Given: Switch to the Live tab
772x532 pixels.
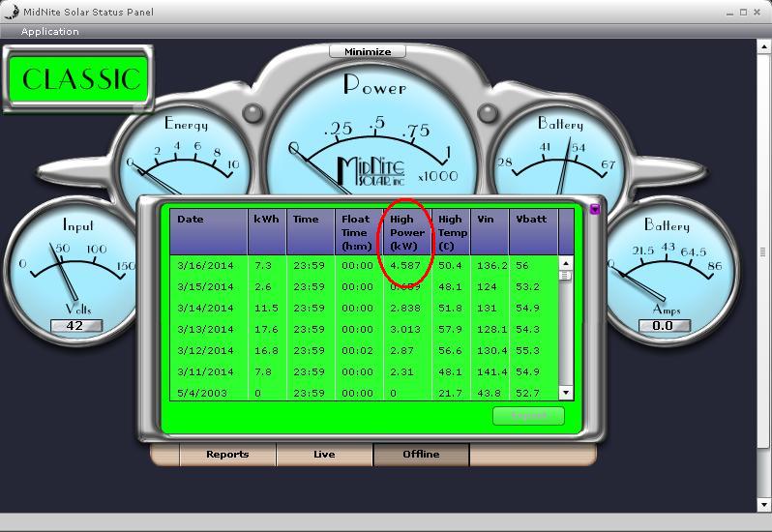Looking at the screenshot, I should tap(324, 455).
